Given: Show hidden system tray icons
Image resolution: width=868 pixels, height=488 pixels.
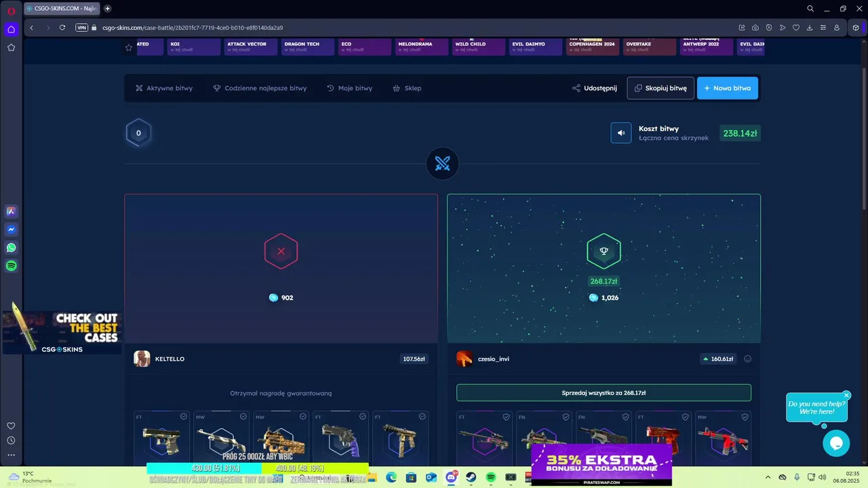Looking at the screenshot, I should [x=768, y=478].
